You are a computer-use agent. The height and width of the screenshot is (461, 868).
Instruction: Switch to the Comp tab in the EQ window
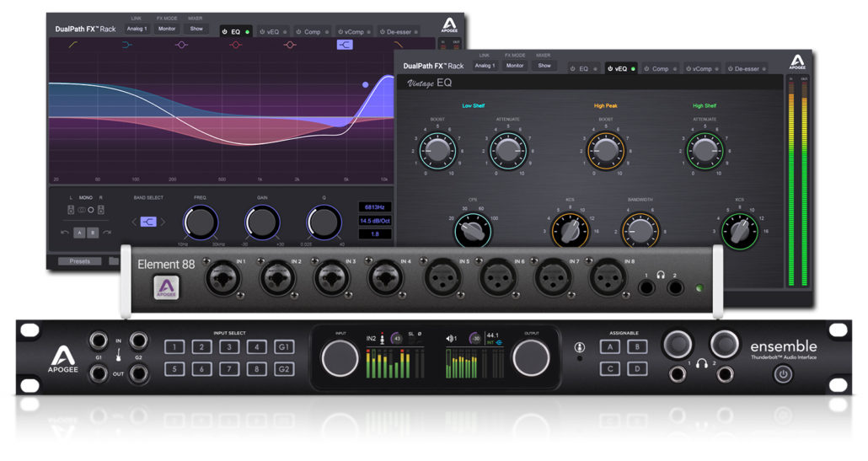pos(312,31)
